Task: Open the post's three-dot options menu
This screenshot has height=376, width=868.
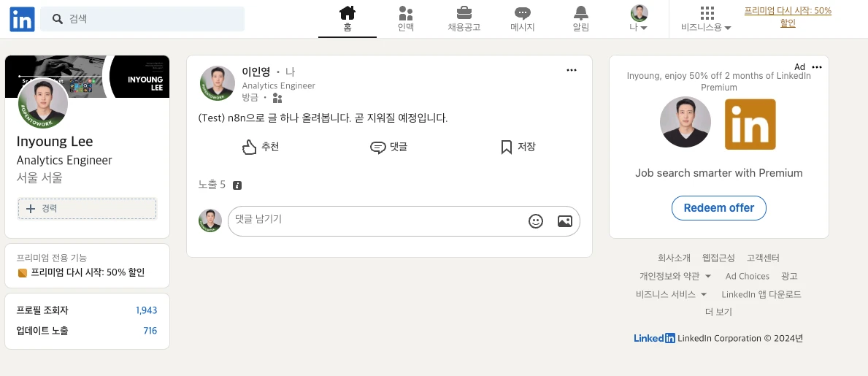Action: tap(572, 70)
